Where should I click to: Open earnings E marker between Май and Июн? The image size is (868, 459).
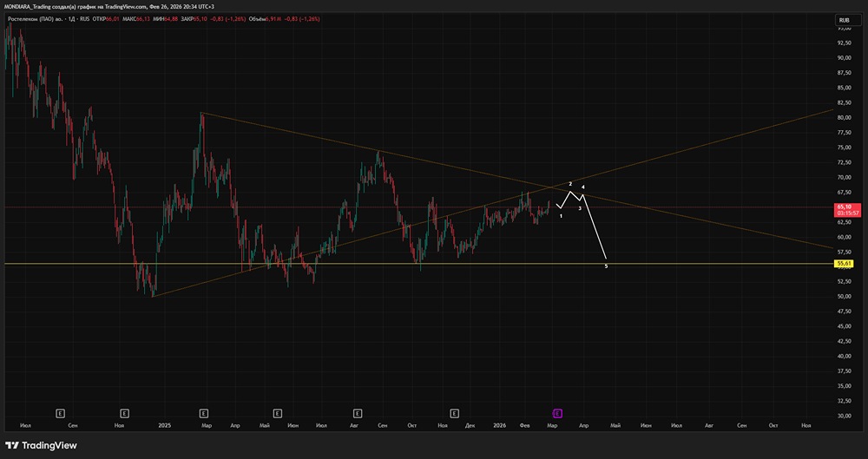click(278, 414)
